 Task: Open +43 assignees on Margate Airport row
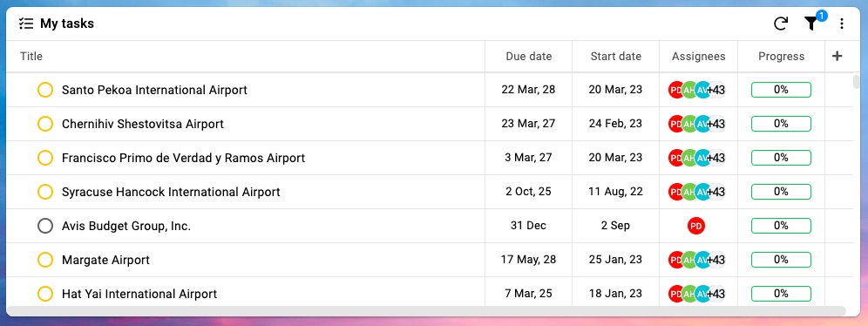pyautogui.click(x=716, y=259)
